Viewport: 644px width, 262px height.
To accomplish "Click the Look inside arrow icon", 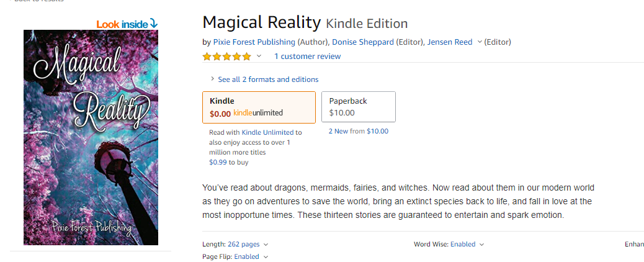I will (x=154, y=24).
